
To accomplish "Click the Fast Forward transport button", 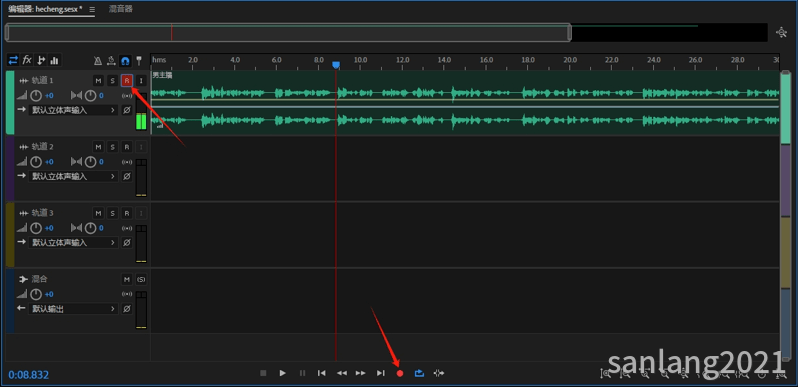I will pos(361,373).
